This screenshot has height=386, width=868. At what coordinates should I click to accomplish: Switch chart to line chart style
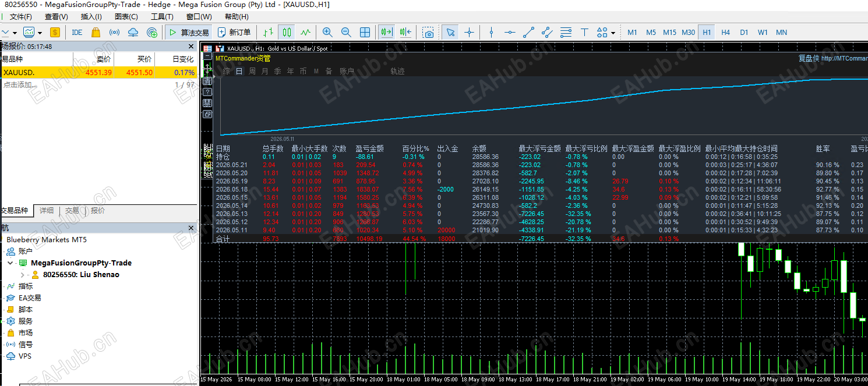(305, 33)
